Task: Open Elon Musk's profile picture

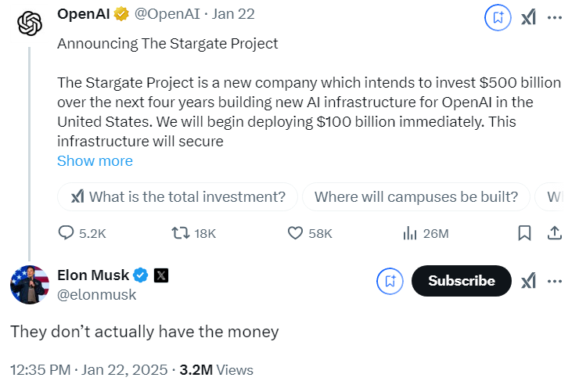Action: 30,285
